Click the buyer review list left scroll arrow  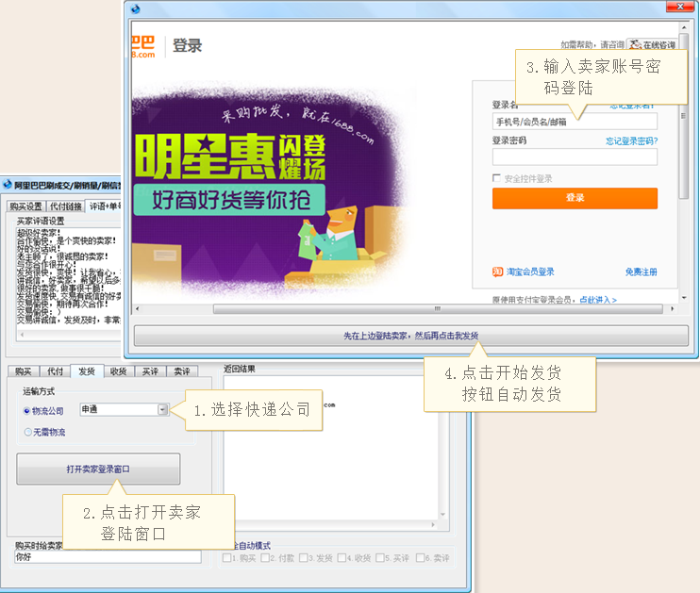pos(22,334)
